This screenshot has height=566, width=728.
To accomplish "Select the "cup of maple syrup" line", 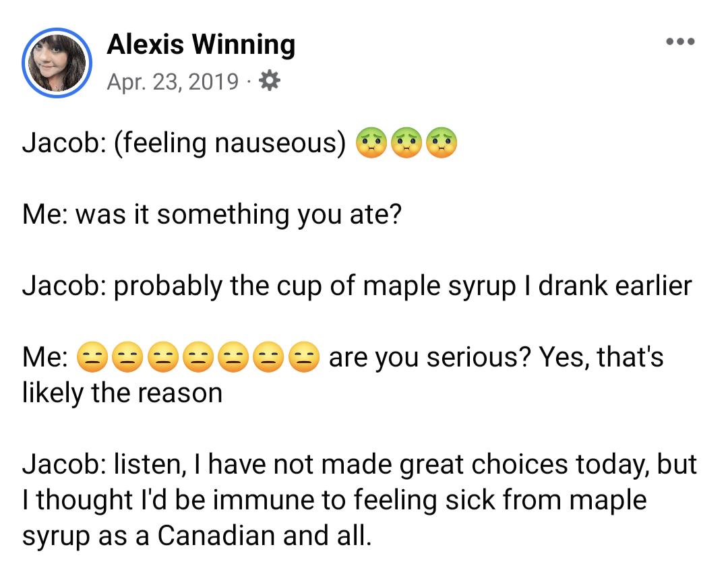I will click(357, 286).
